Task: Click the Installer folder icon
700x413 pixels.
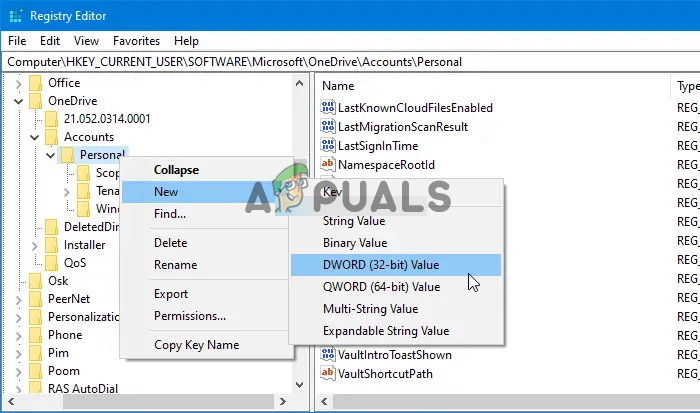Action: tap(51, 245)
